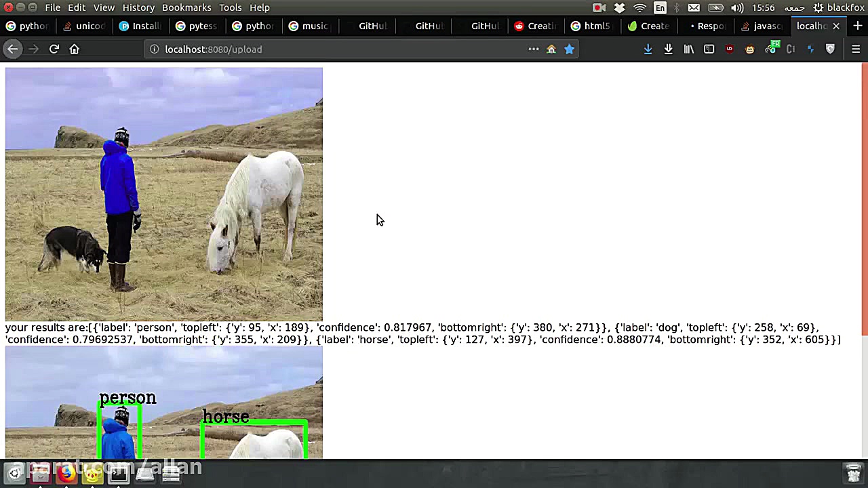Switch to the 'Install' tab

click(x=140, y=26)
